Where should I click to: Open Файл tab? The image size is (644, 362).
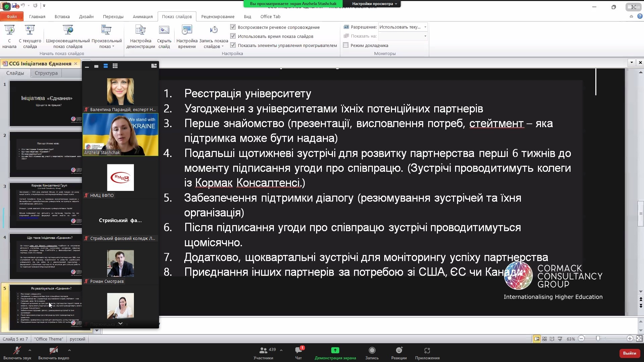pyautogui.click(x=12, y=16)
